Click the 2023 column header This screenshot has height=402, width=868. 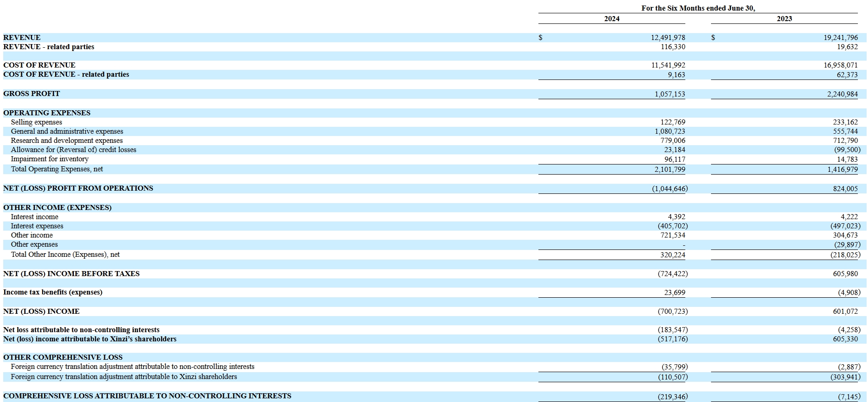point(784,19)
